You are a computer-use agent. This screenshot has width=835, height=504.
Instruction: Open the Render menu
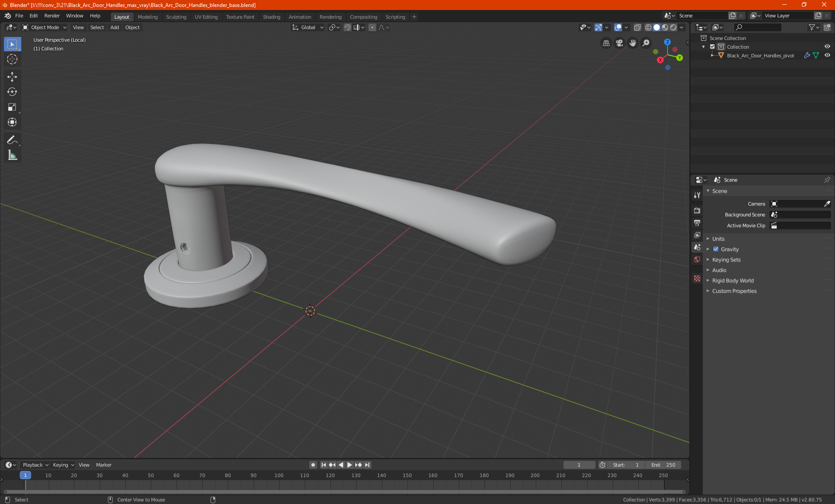52,16
